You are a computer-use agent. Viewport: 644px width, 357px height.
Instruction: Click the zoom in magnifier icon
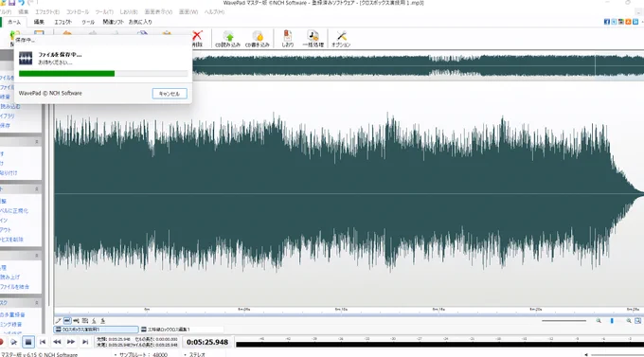click(x=629, y=321)
